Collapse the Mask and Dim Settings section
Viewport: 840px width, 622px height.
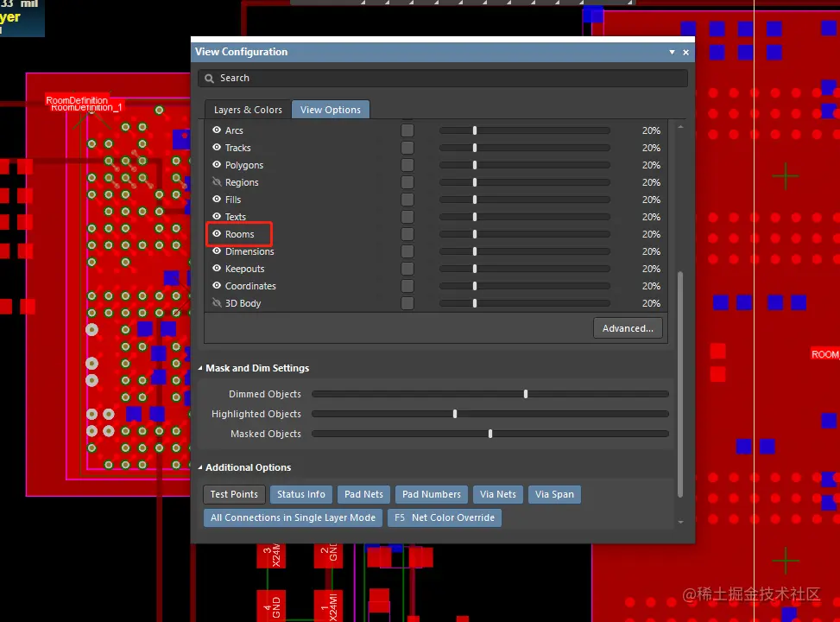(x=200, y=368)
